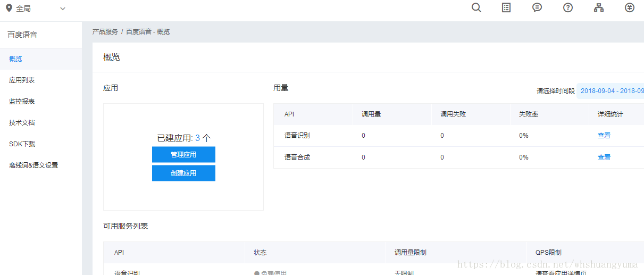
Task: Open the message chat bubble icon
Action: (x=537, y=8)
